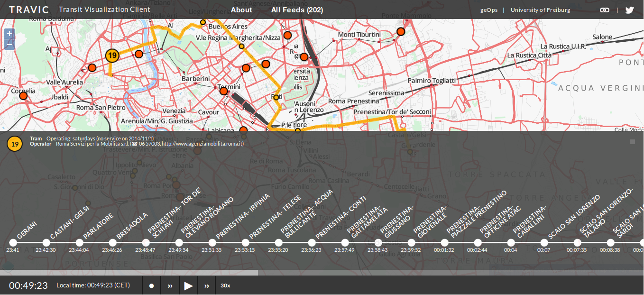
Task: Select PRENESTINA-OFFICINE ATAC stop marker
Action: pos(478,242)
